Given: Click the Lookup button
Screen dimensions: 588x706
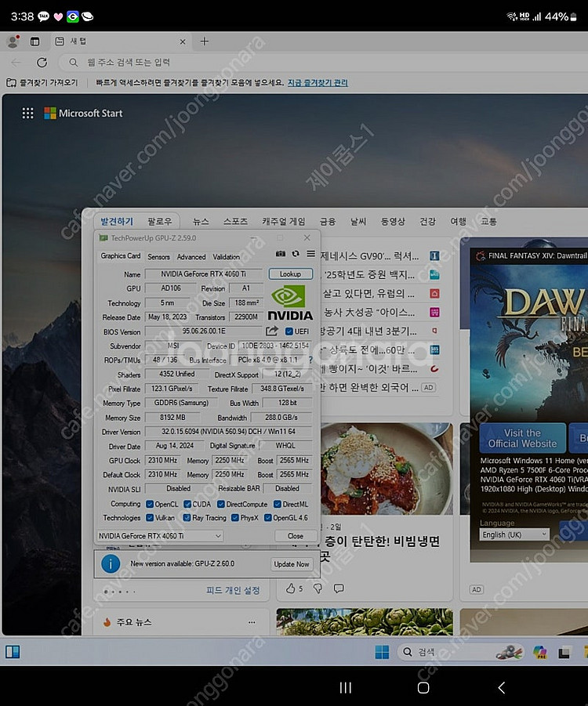Looking at the screenshot, I should (290, 273).
